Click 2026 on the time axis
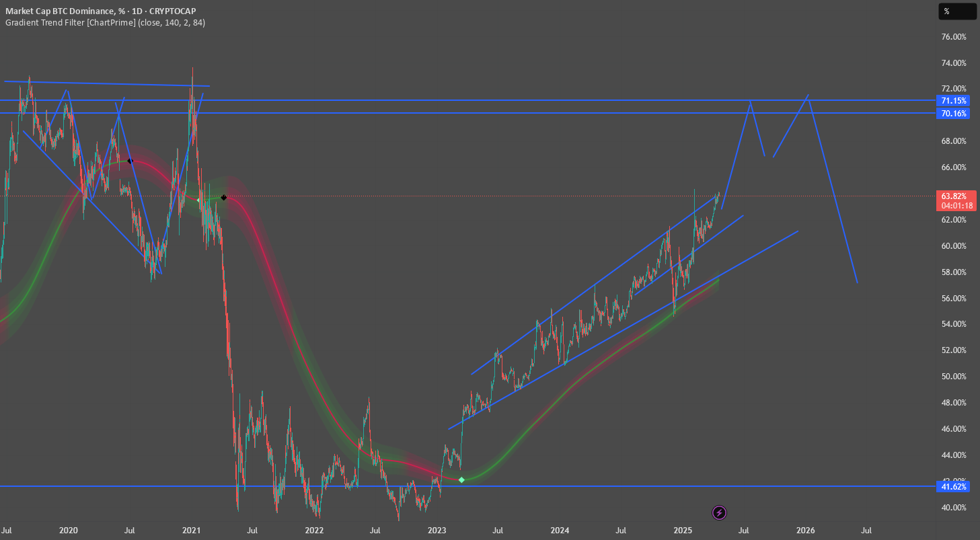Screen dimensions: 980x540 pos(806,531)
